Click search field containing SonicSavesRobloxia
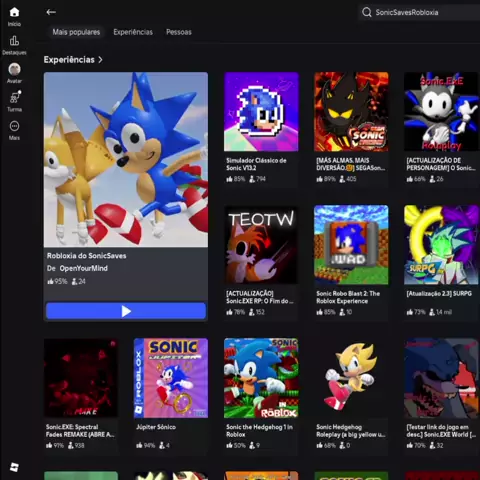Image resolution: width=480 pixels, height=480 pixels. click(419, 12)
